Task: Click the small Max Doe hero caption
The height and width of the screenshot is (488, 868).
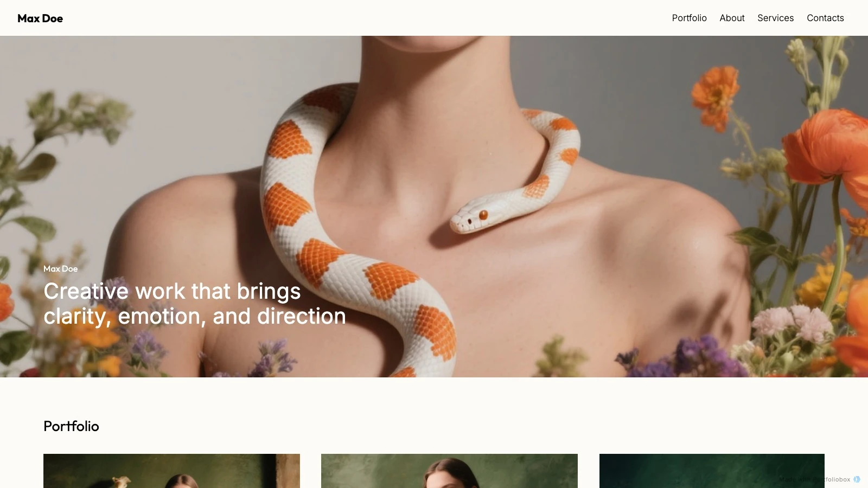Action: 60,268
